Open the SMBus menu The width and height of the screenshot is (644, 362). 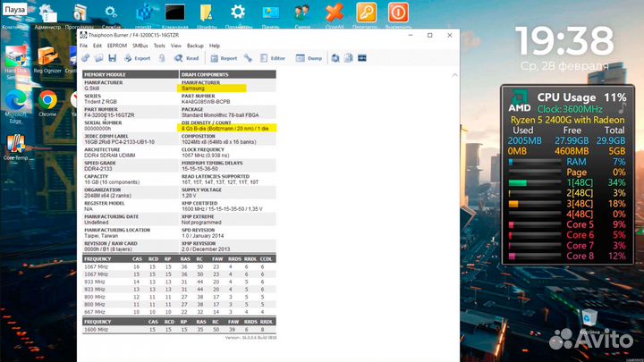140,46
